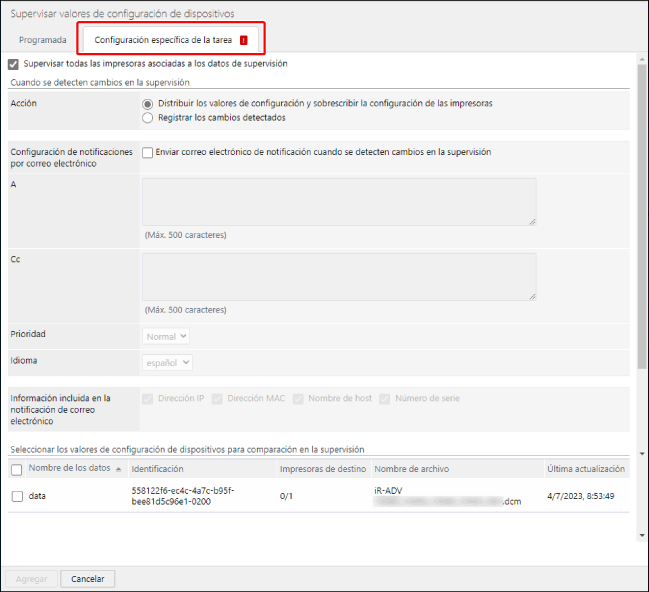Enable Enviar correo electrónico de notificación checkbox
The image size is (649, 592).
click(x=148, y=153)
